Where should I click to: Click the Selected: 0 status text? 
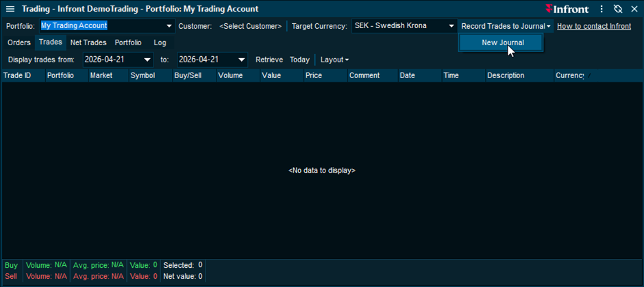(x=183, y=265)
